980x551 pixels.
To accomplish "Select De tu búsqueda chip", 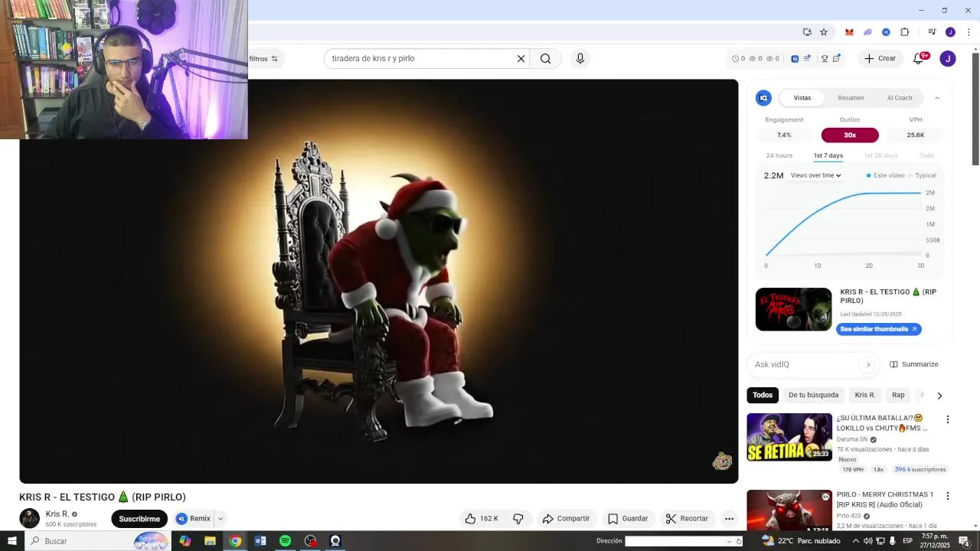I will click(x=813, y=395).
